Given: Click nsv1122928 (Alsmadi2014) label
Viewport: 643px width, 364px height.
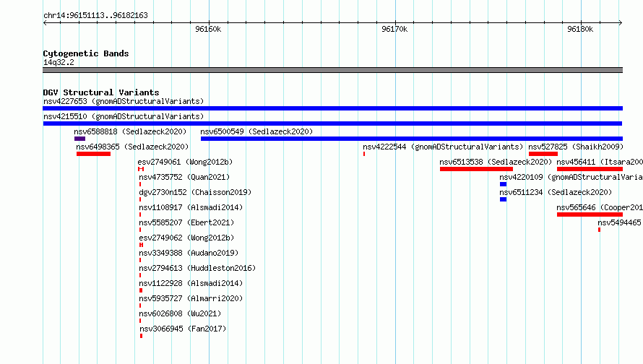Looking at the screenshot, I should (191, 283).
